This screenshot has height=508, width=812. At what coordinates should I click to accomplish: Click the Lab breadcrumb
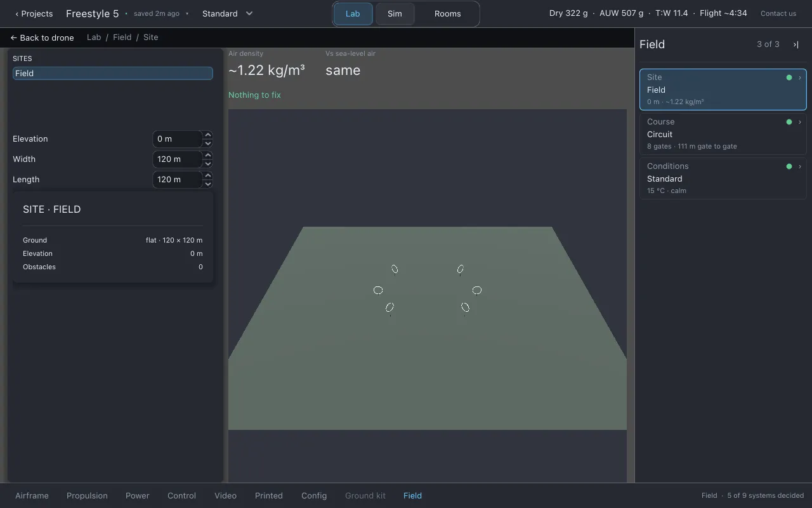[94, 37]
